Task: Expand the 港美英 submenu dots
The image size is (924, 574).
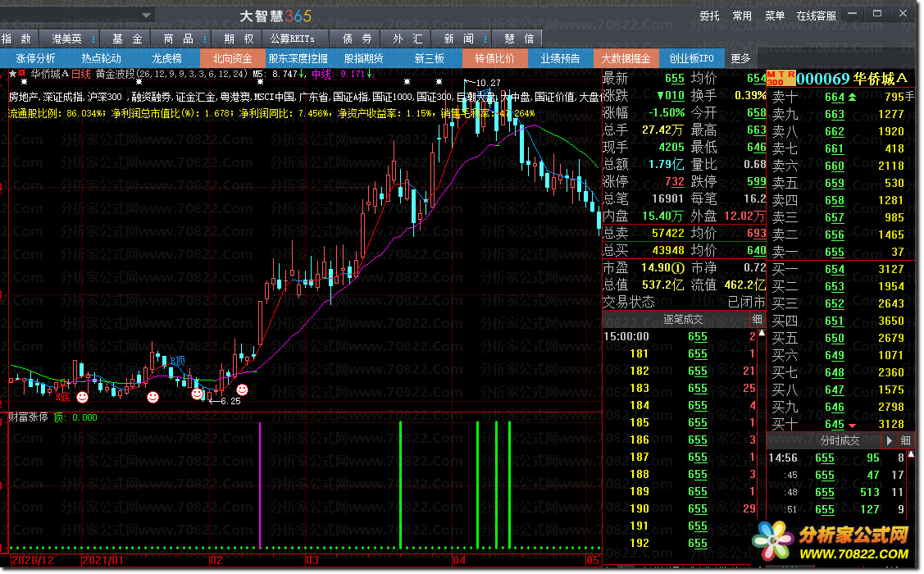Action: 93,39
